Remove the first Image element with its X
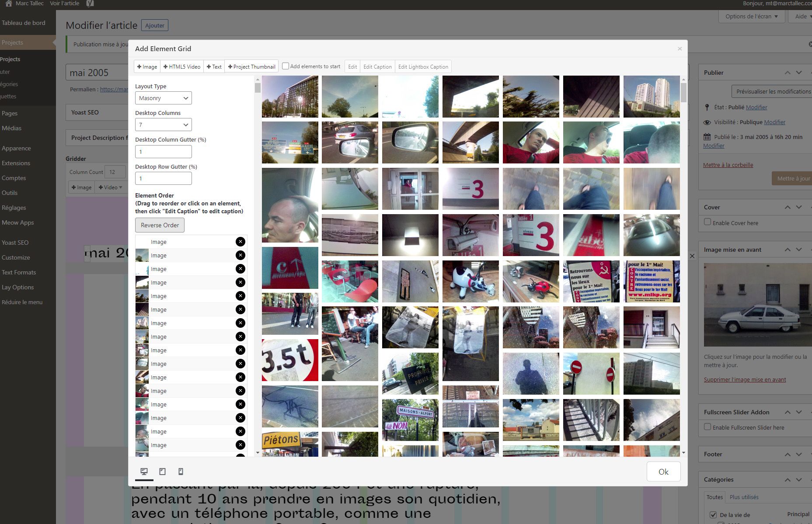The width and height of the screenshot is (812, 524). 240,241
